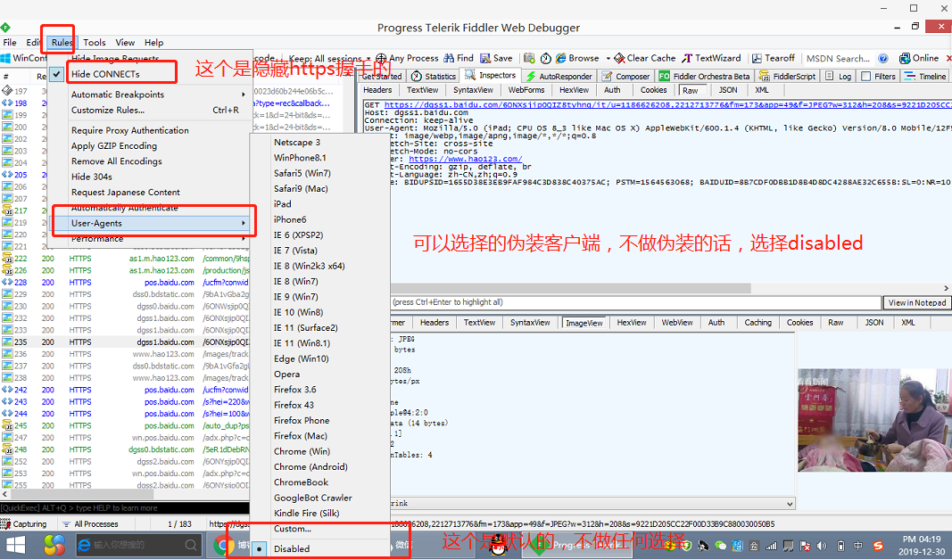The image size is (952, 560).
Task: Expand the User-Agents submenu
Action: tap(151, 223)
